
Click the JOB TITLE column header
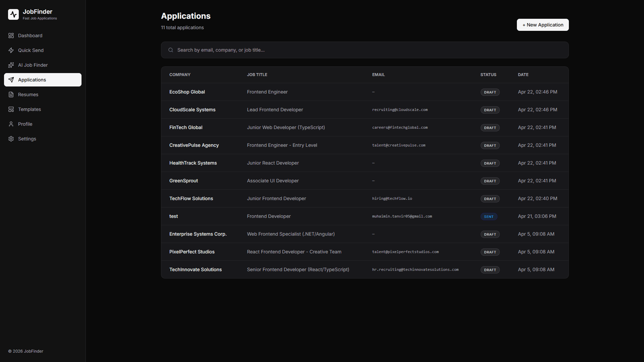257,75
